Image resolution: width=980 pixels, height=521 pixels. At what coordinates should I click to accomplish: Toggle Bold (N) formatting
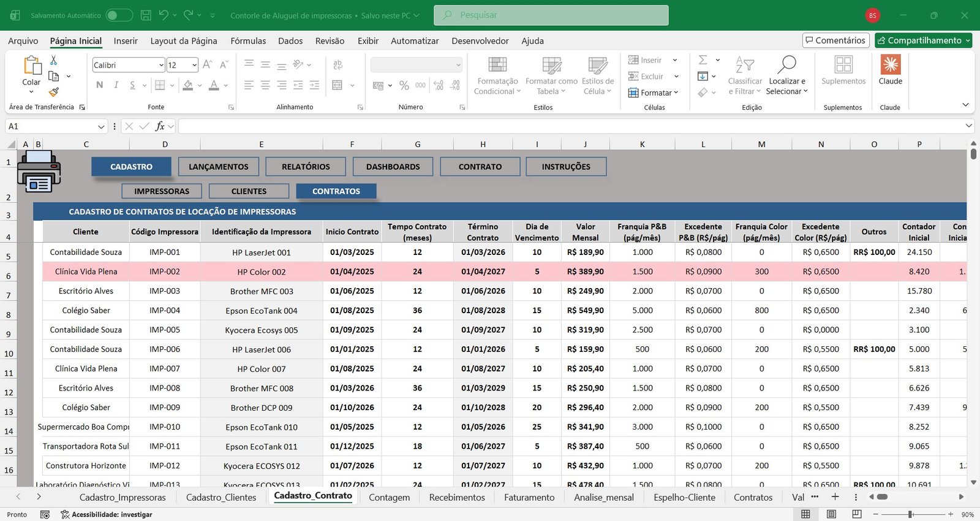click(x=99, y=85)
